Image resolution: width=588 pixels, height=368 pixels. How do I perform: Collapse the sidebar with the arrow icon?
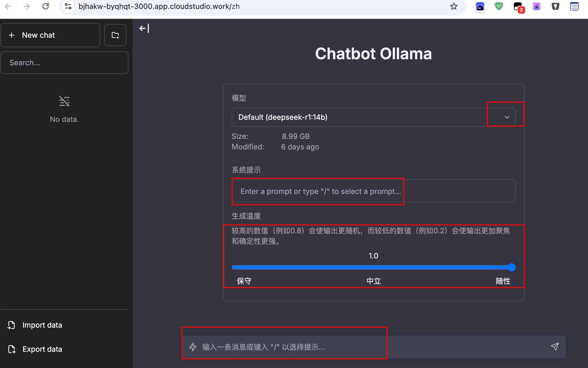144,28
